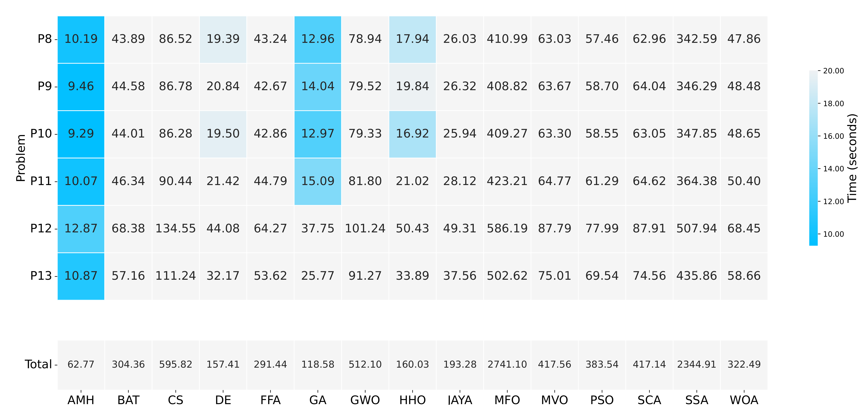This screenshot has width=868, height=416.
Task: Click the P9 row label
Action: tap(44, 86)
